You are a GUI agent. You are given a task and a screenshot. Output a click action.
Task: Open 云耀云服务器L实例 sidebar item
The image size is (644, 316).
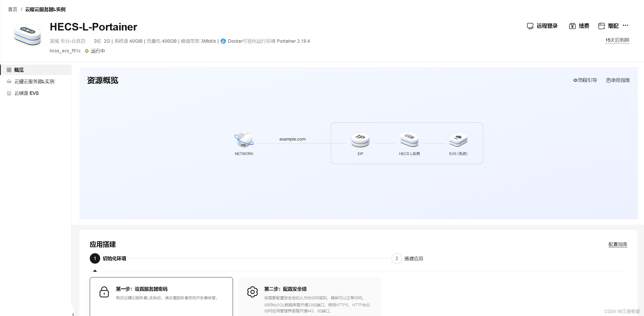34,82
